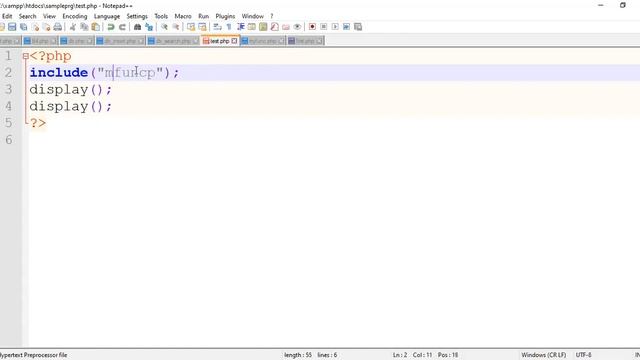Open the Run menu
The image size is (640, 360).
click(203, 16)
